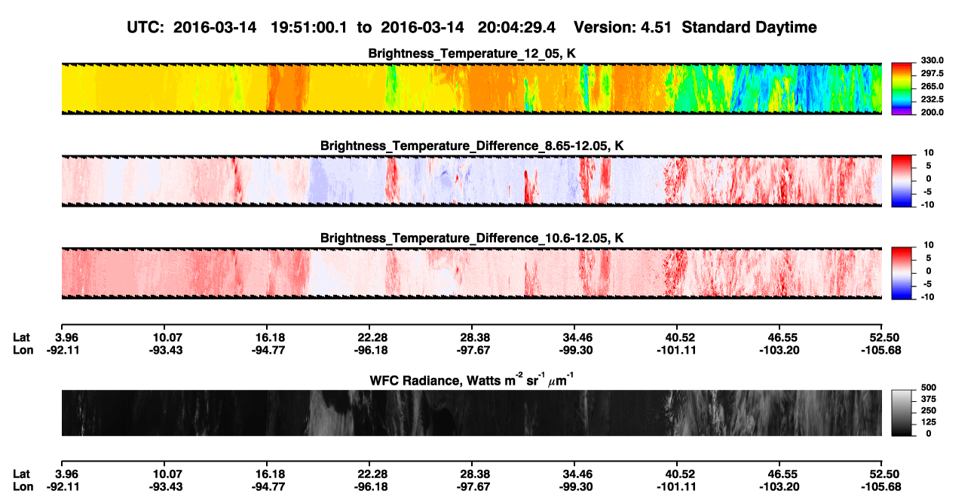This screenshot has height=503, width=980.
Task: Click the rainbow brightness temperature colorbar
Action: point(902,88)
